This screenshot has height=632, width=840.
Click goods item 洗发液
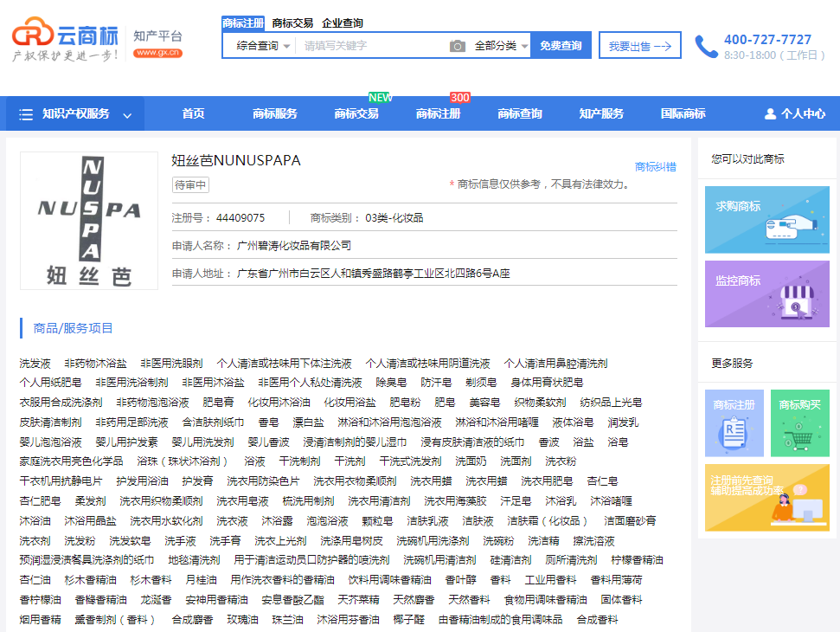pyautogui.click(x=35, y=364)
